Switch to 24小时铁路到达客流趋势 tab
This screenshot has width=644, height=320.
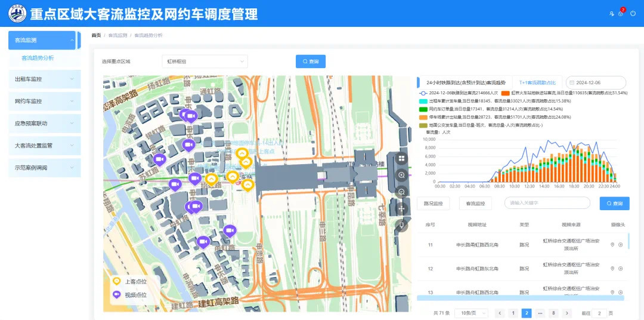coord(466,82)
